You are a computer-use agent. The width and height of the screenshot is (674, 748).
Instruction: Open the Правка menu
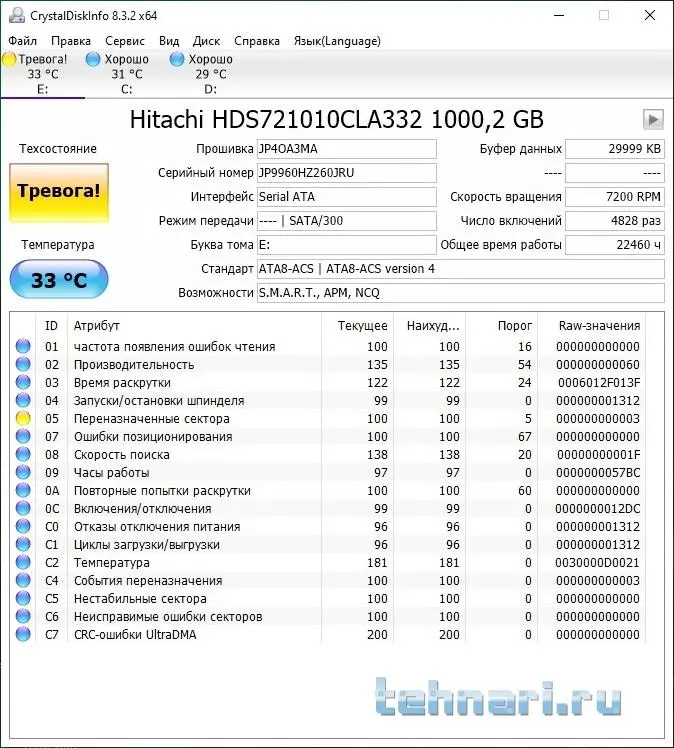(71, 41)
